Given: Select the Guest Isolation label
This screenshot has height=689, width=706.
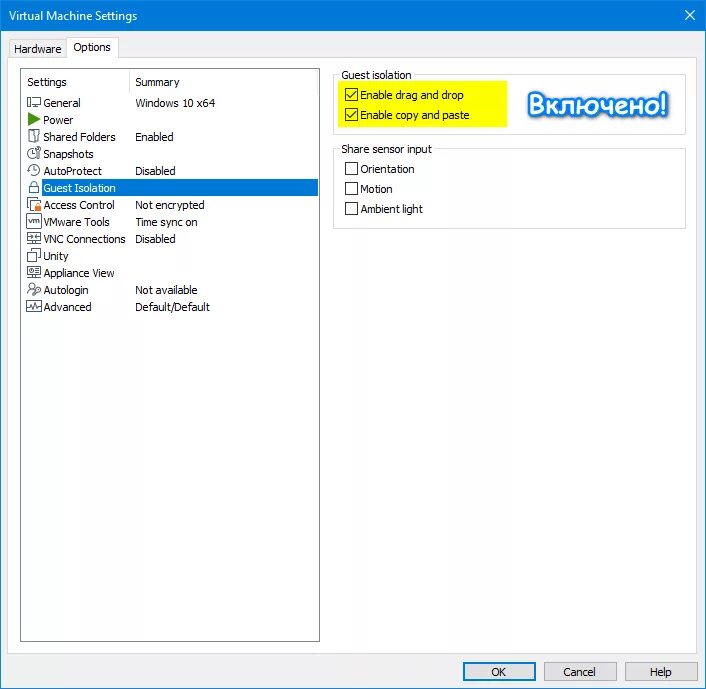Looking at the screenshot, I should coord(79,188).
